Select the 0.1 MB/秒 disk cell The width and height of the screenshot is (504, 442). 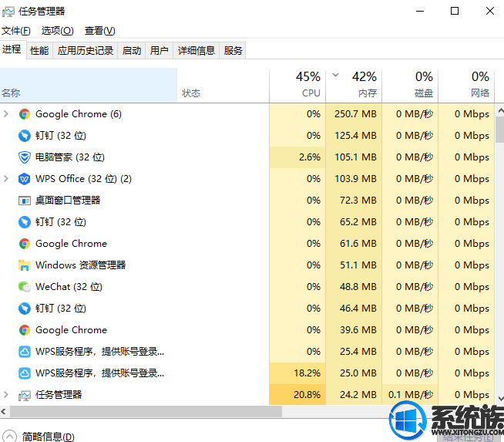point(410,395)
